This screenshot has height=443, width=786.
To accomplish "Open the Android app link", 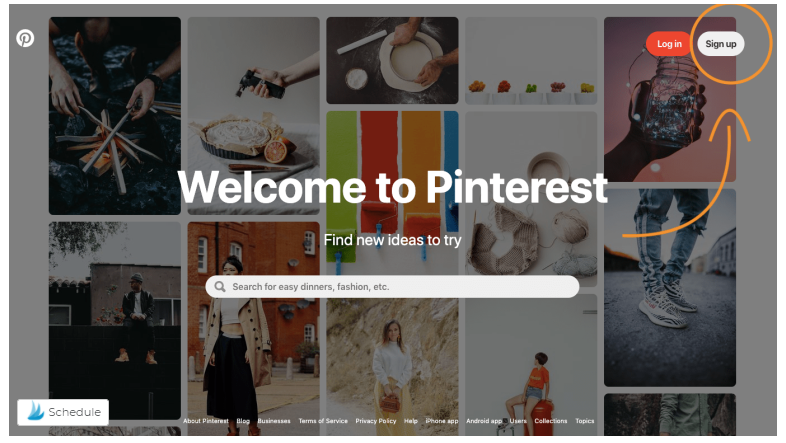I will [484, 421].
